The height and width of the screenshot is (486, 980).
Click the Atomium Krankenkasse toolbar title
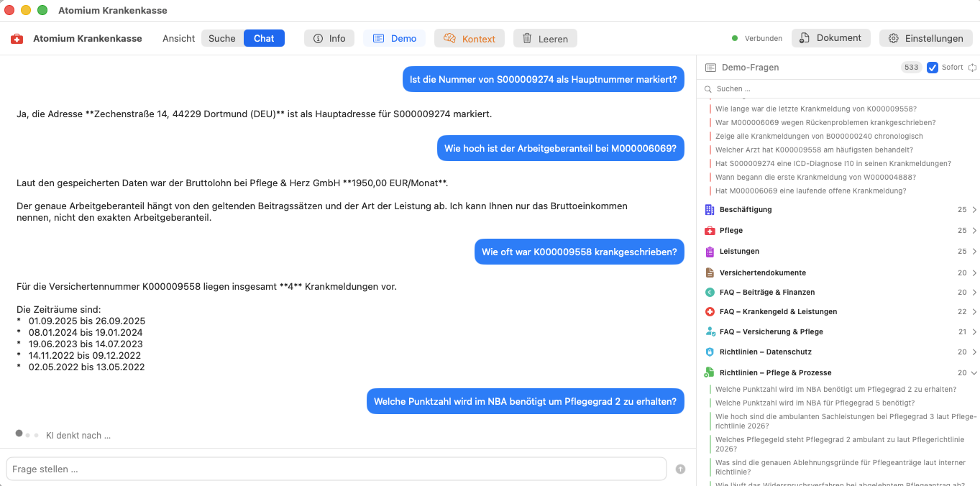click(88, 39)
